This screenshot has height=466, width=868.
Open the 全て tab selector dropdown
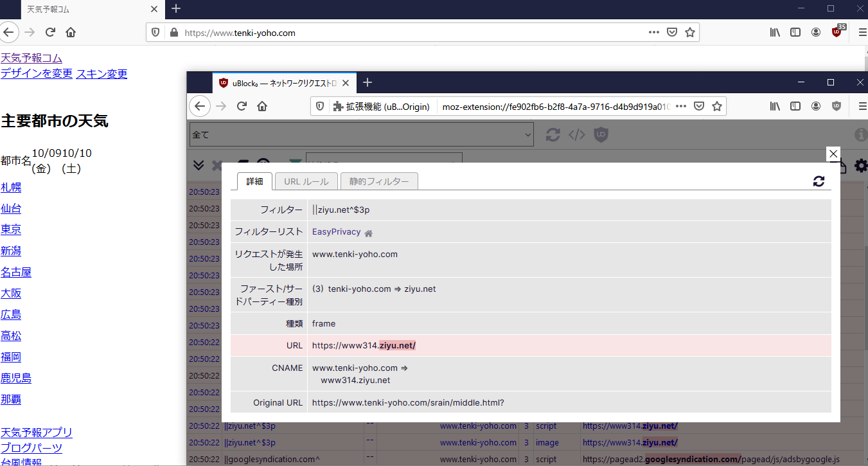pyautogui.click(x=362, y=135)
